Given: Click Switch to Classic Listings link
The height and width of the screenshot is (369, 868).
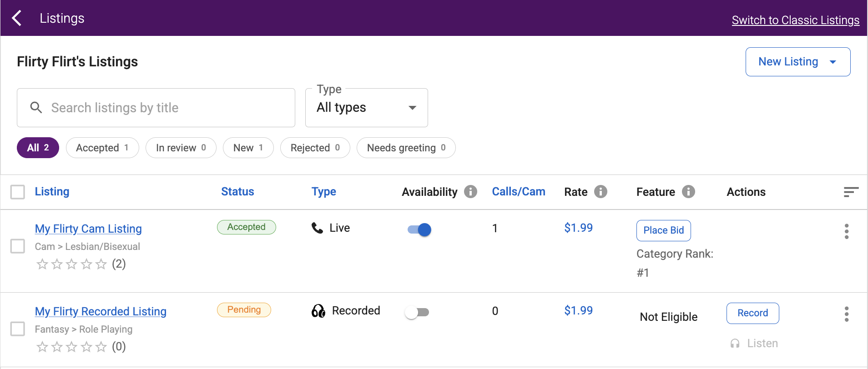Looking at the screenshot, I should (796, 20).
